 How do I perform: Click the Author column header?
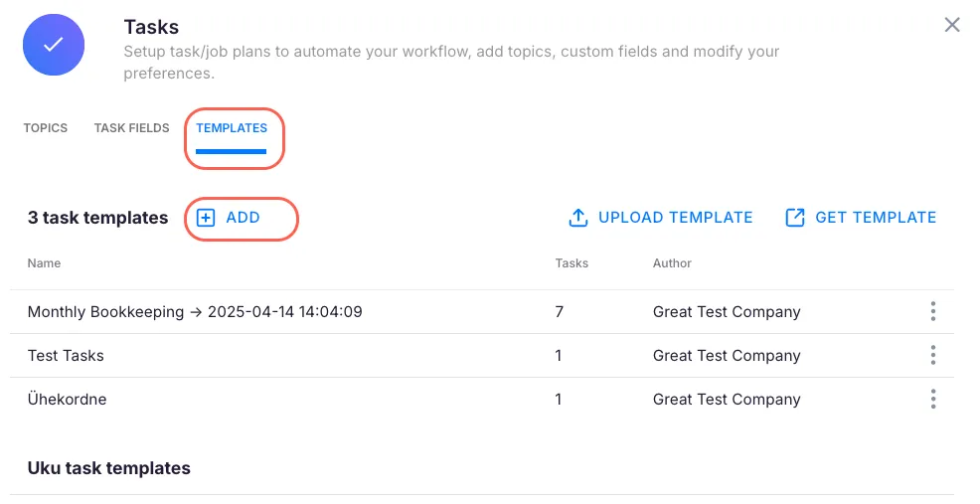point(672,263)
